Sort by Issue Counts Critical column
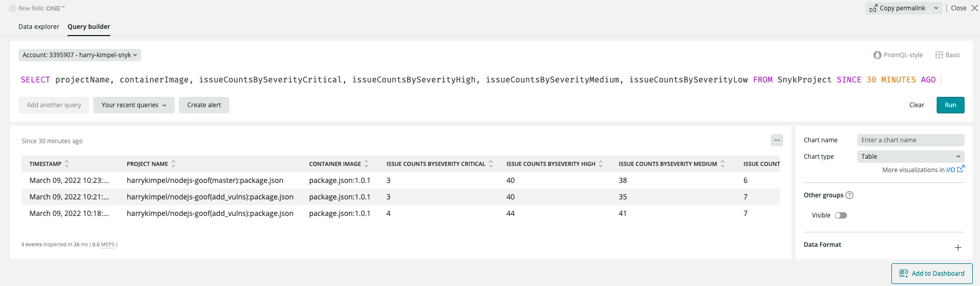The height and width of the screenshot is (286, 980). (440, 164)
